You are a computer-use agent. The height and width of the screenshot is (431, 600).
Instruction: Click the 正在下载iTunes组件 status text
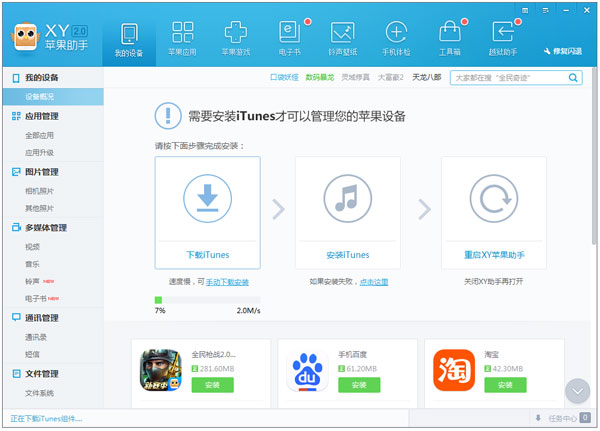pyautogui.click(x=46, y=418)
